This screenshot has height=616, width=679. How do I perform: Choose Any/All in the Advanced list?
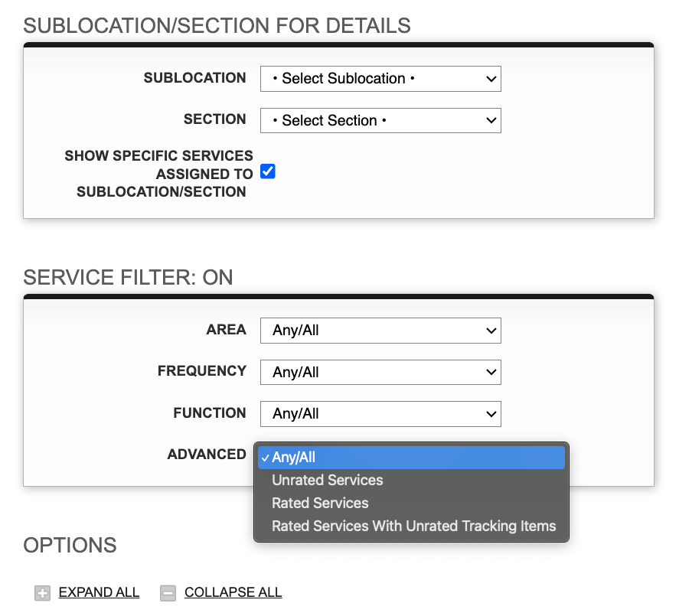[411, 458]
